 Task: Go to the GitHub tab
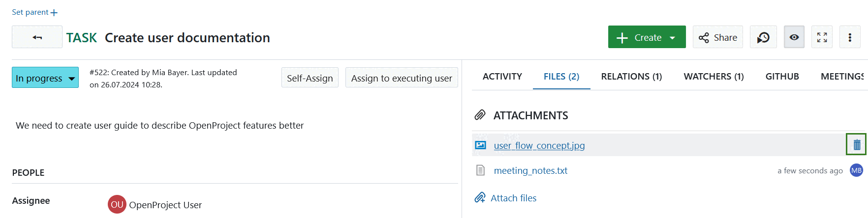(782, 77)
